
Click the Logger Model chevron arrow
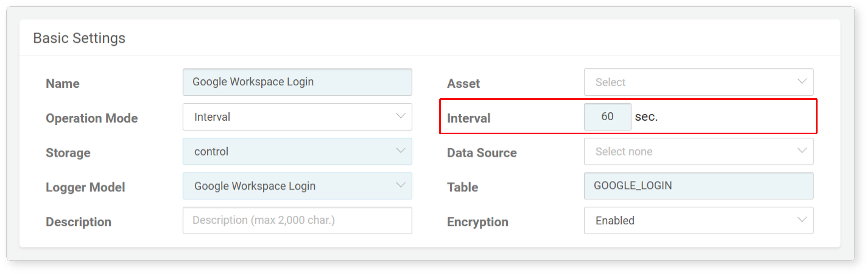400,185
